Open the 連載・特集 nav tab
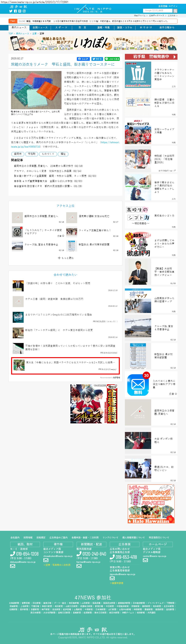The image size is (186, 644). (x=103, y=28)
